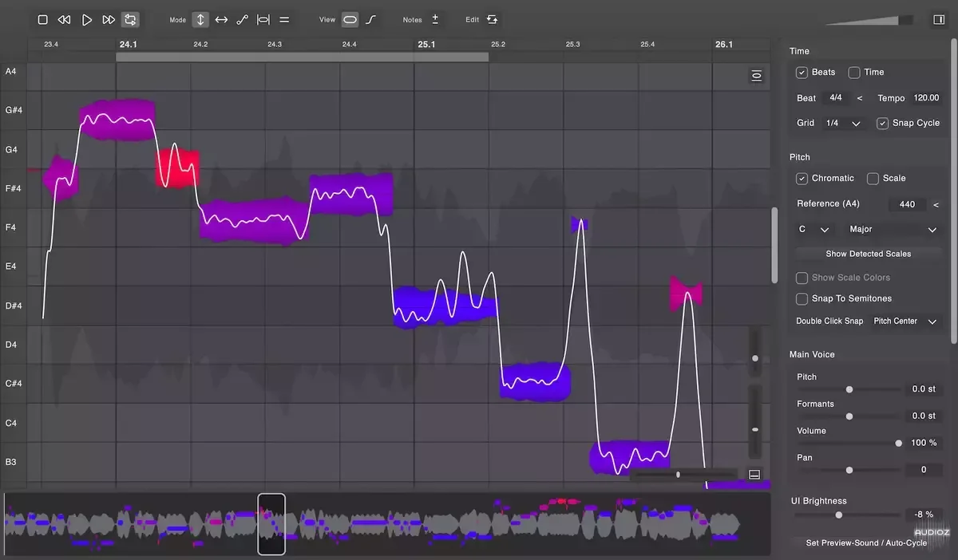Start playback with the play button
Viewport: 958px width, 560px height.
(87, 19)
